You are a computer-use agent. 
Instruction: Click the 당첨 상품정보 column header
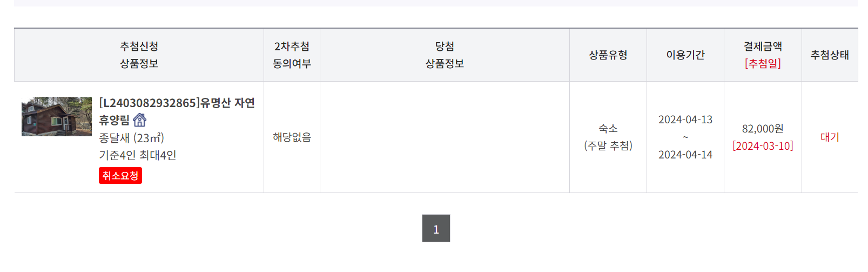tap(445, 55)
